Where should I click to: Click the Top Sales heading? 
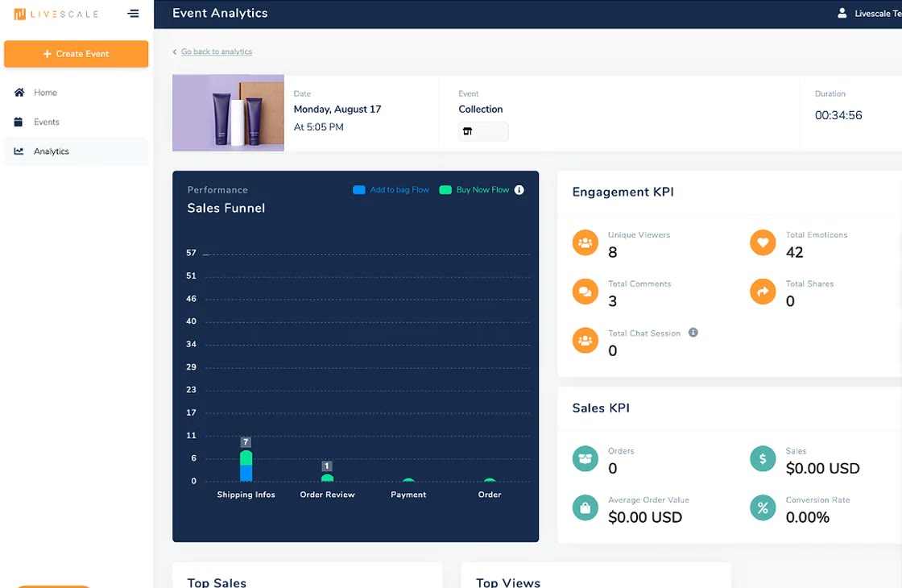pyautogui.click(x=217, y=582)
